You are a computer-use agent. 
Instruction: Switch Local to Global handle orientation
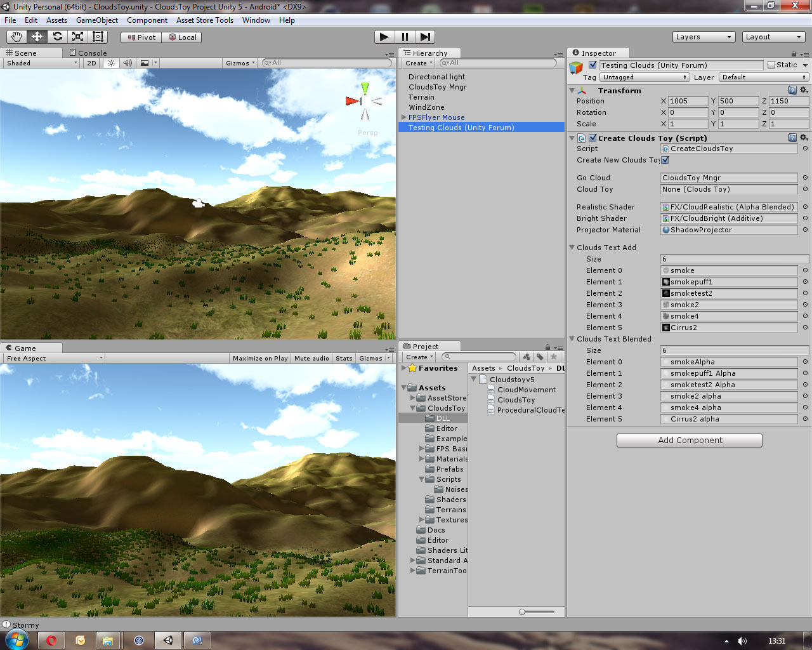[x=182, y=37]
